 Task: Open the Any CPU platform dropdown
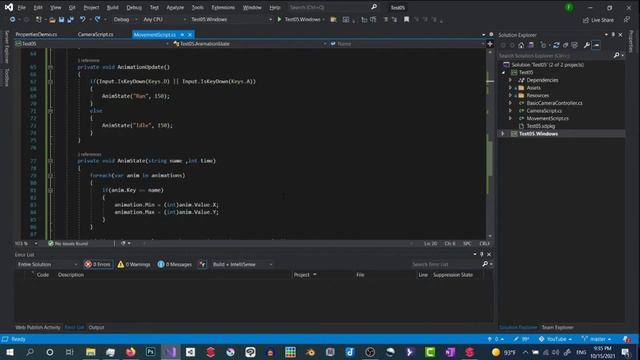point(164,19)
